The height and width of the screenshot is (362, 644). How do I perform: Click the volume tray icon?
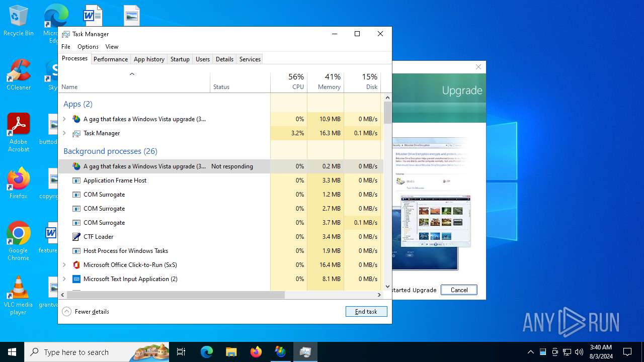pos(579,352)
